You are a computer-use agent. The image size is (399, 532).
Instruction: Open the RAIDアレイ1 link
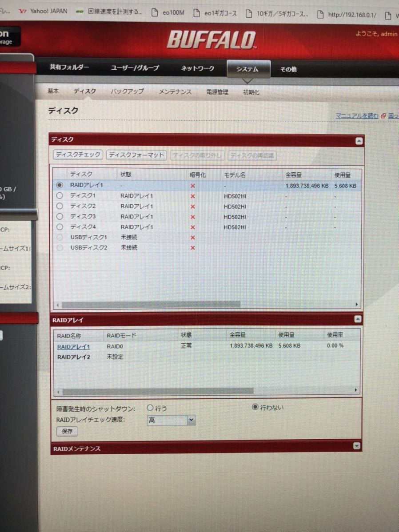tap(73, 347)
